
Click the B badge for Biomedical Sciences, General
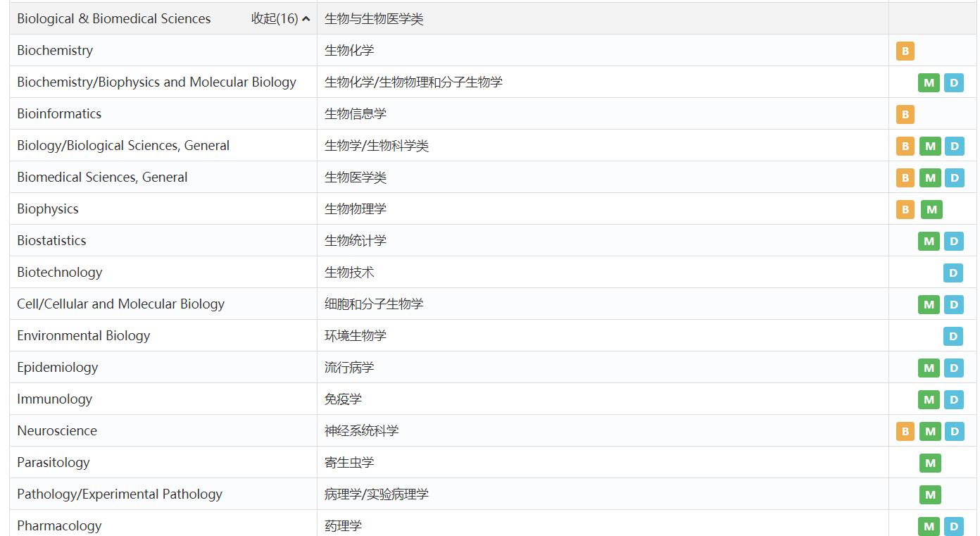(x=905, y=177)
